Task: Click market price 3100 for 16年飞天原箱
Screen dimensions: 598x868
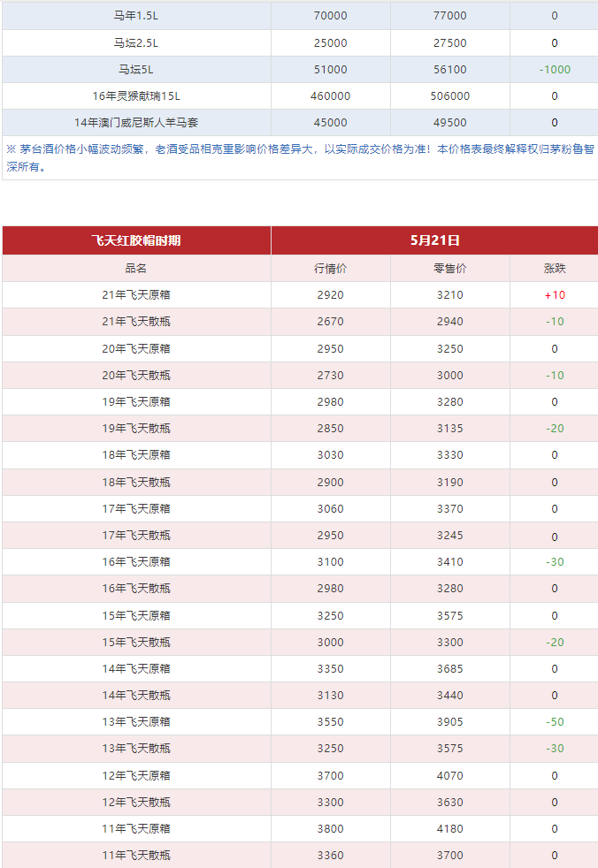Action: pyautogui.click(x=330, y=562)
